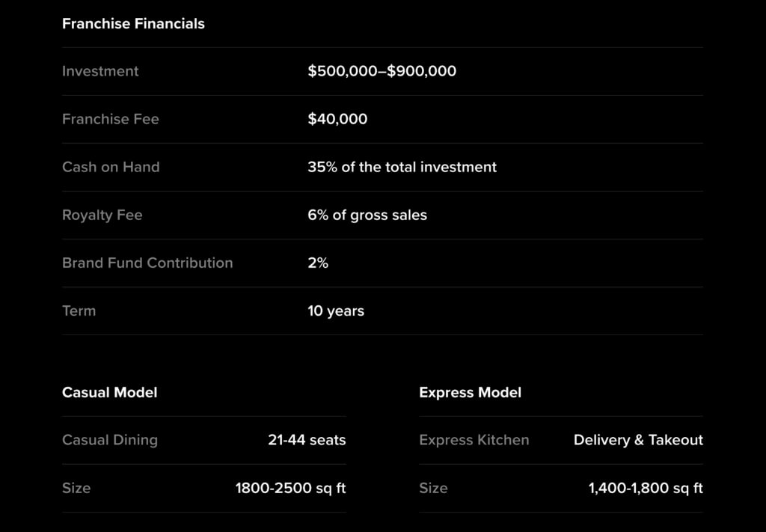Click the Casual Model heading
This screenshot has height=532, width=766.
(x=109, y=392)
